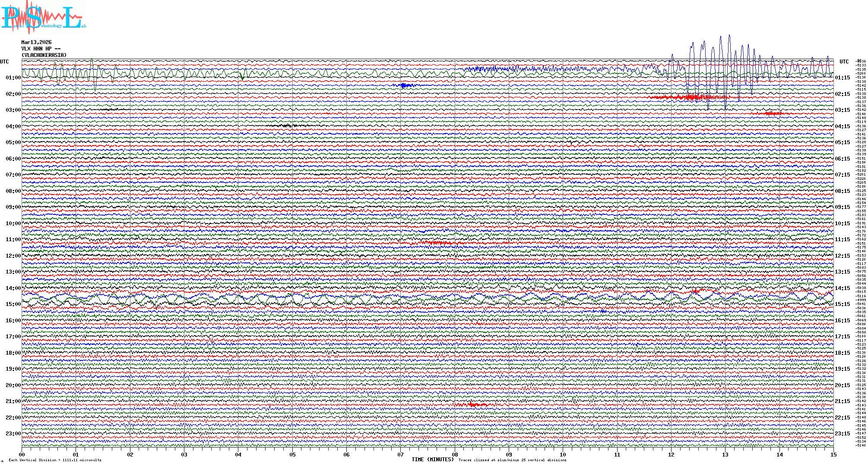Screen dimensions: 868x466
Task: Click minute 15 tick on bottom axis
Action: 833,454
